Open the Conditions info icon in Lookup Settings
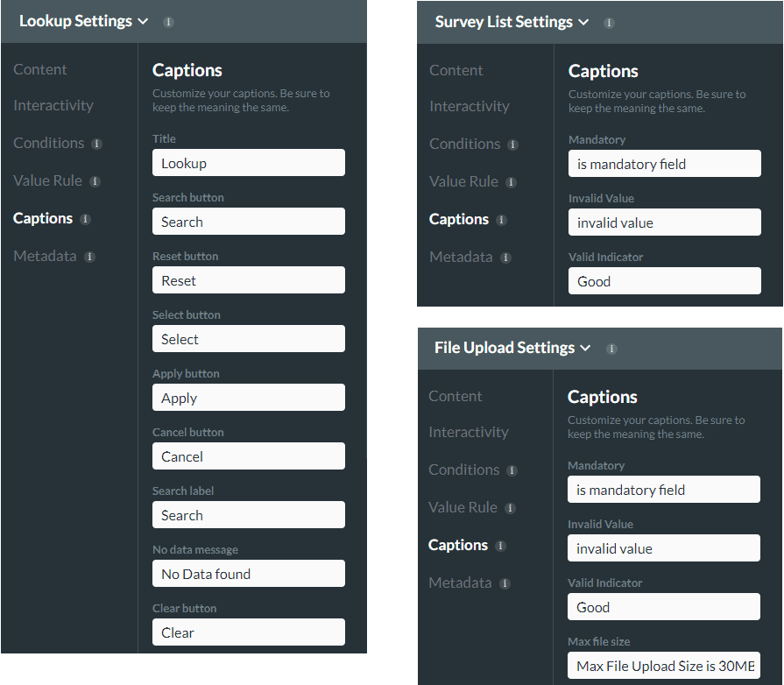 [x=96, y=144]
